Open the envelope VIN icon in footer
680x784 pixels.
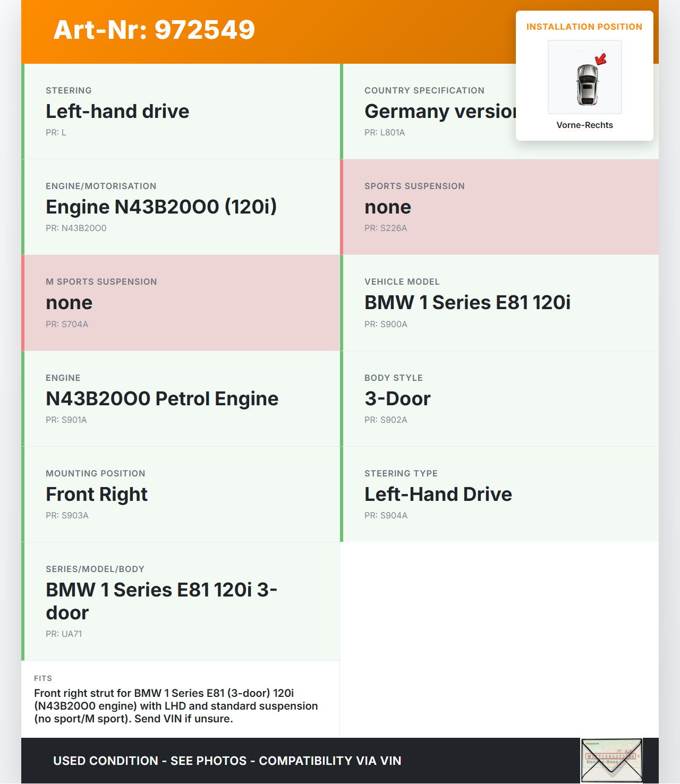[x=611, y=761]
